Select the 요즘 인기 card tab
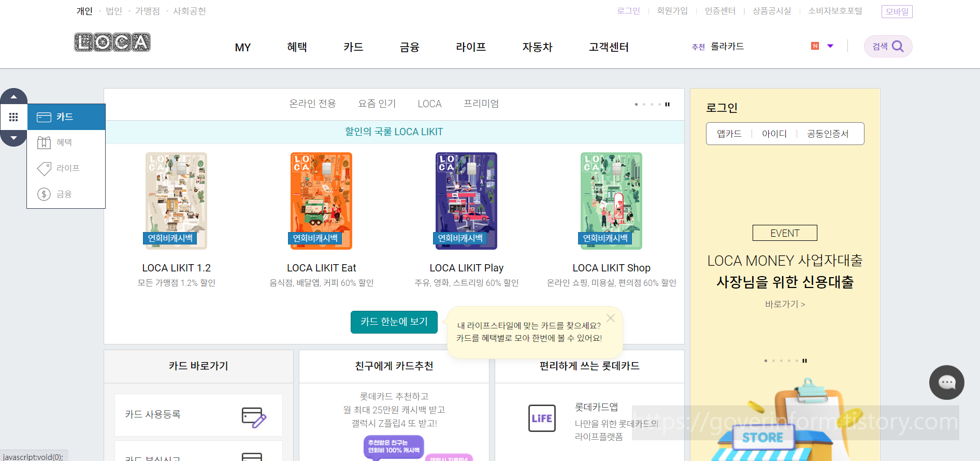 pos(377,104)
